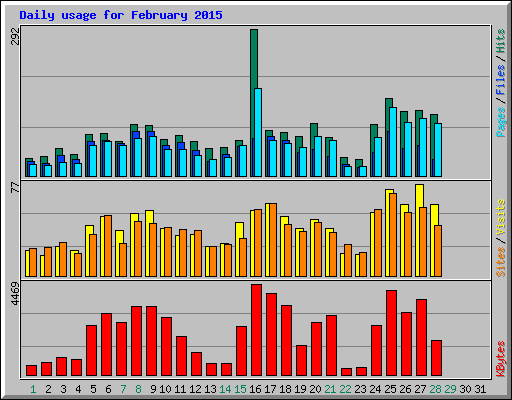The image size is (512, 400).
Task: Click the orange Sites bar for day 25
Action: pos(393,235)
